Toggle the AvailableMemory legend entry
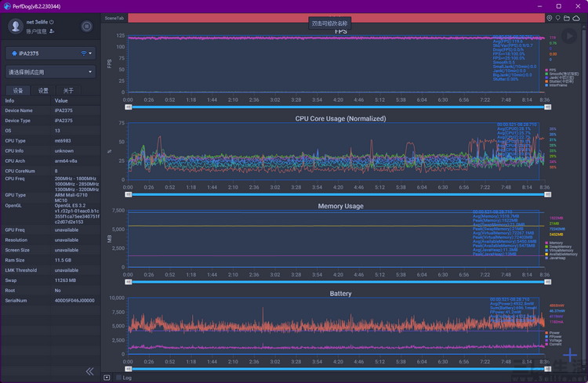 pos(561,254)
